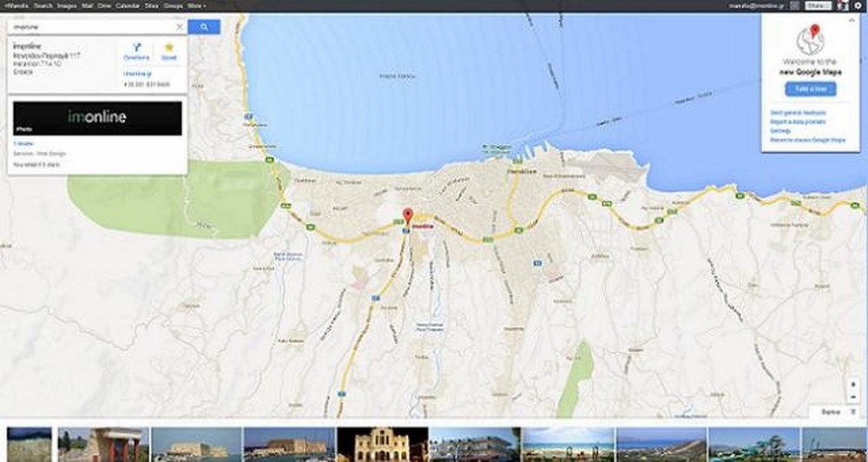Open Sites in the Google bar
This screenshot has height=462, width=868.
tap(151, 5)
